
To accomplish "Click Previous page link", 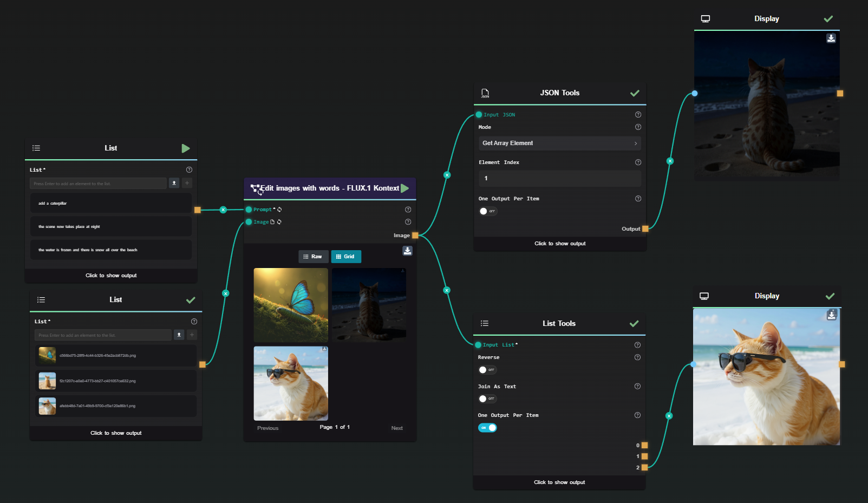I will click(x=268, y=428).
